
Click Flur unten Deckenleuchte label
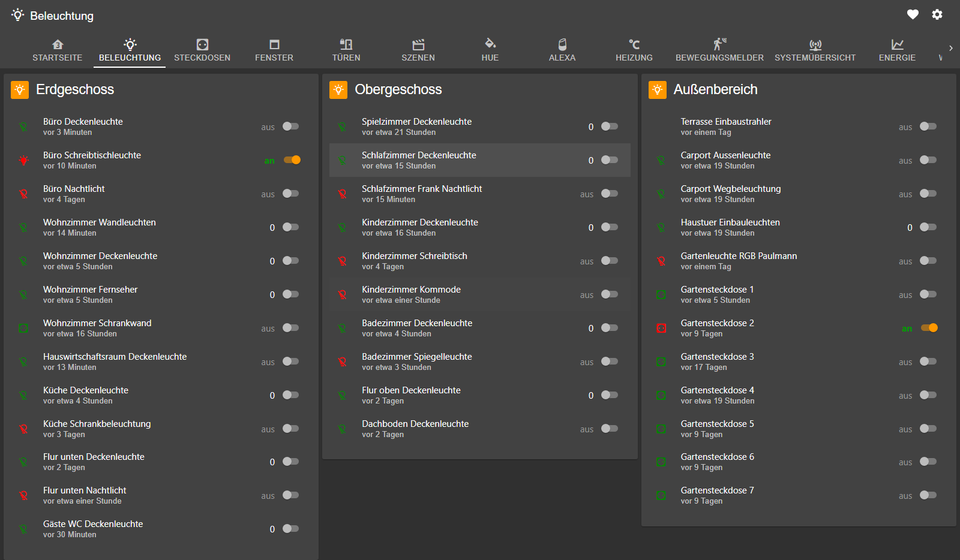[x=94, y=457]
